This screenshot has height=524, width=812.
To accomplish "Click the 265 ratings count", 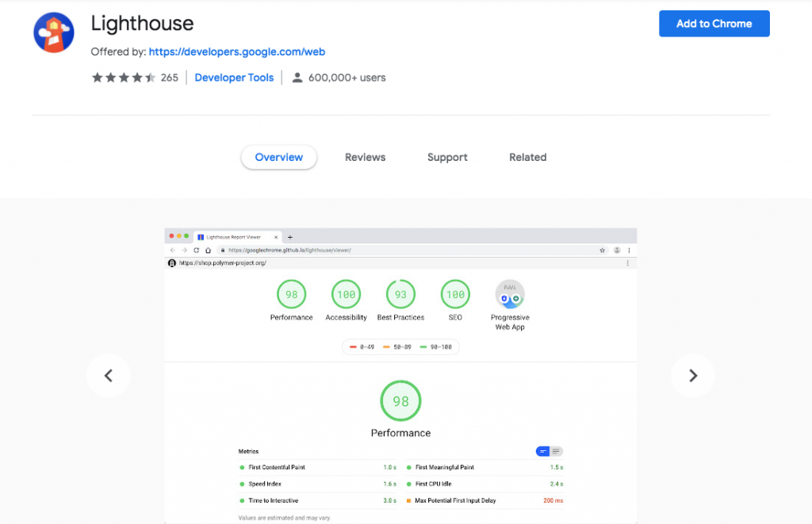I will pyautogui.click(x=170, y=78).
